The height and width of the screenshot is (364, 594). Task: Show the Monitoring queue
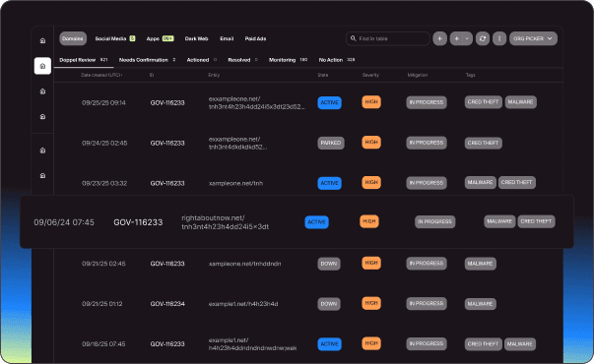pos(288,60)
